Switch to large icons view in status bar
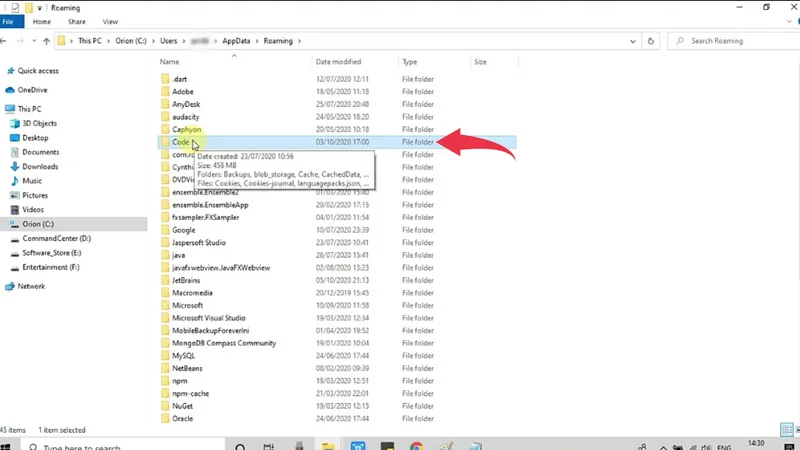800x450 pixels. pos(796,430)
